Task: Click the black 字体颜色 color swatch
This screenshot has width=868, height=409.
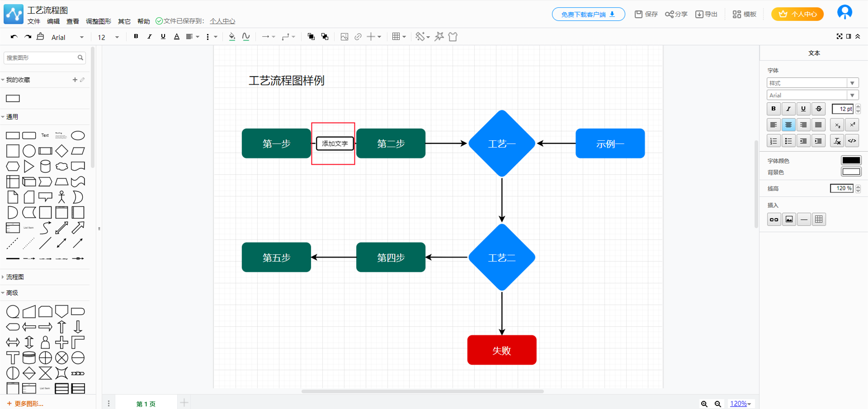Action: pyautogui.click(x=851, y=160)
